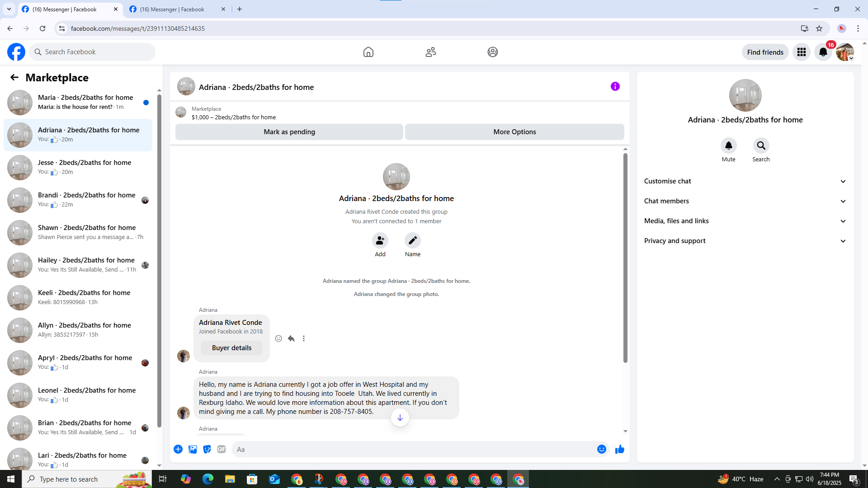Click the Facebook logo
The image size is (868, 488).
16,52
